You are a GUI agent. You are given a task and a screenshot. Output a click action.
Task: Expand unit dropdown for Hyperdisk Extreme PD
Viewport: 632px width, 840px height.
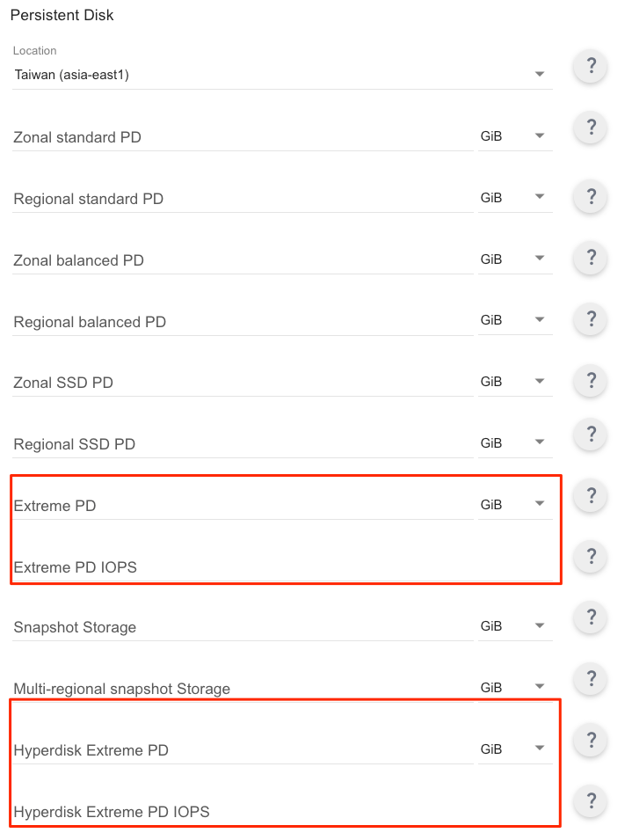(x=515, y=749)
